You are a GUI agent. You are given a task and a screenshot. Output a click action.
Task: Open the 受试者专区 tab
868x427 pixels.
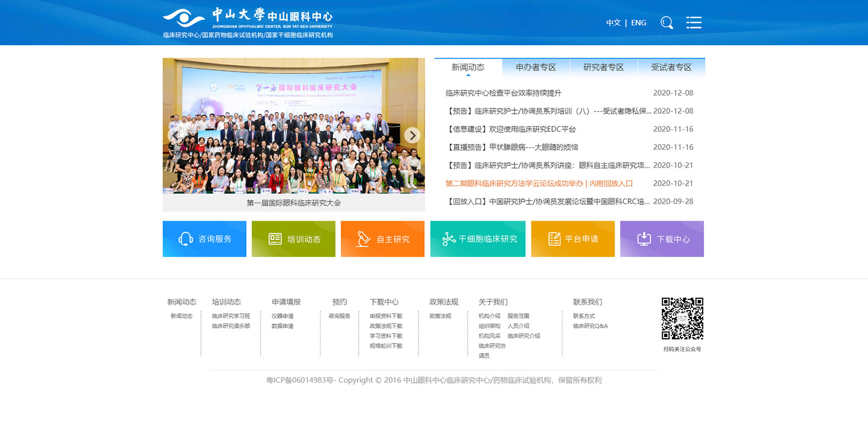pos(671,68)
